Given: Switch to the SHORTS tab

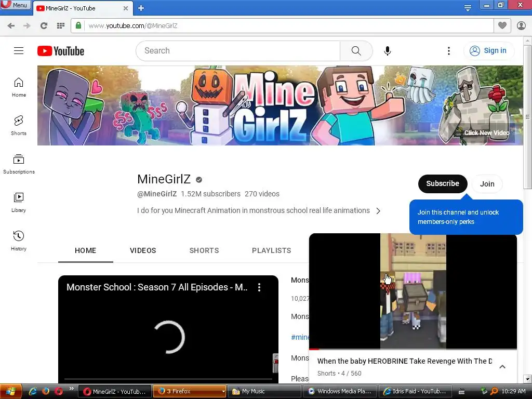Looking at the screenshot, I should pyautogui.click(x=204, y=250).
